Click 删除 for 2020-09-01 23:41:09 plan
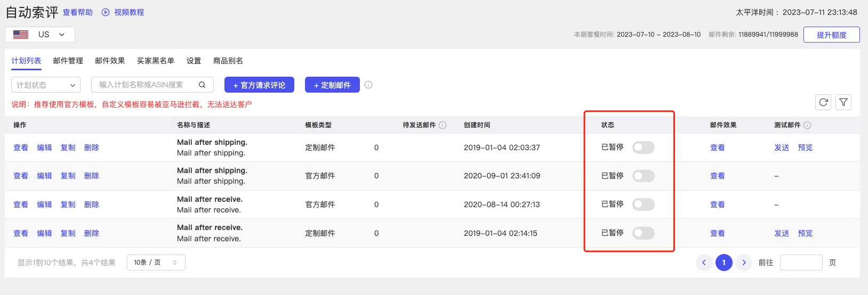The height and width of the screenshot is (295, 868). pos(92,176)
